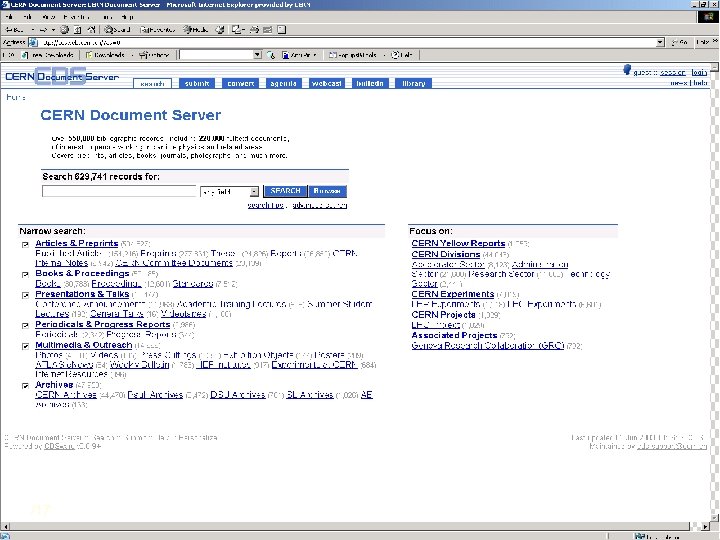Click the horizontal scrollbar at the bottom

pyautogui.click(x=349, y=526)
